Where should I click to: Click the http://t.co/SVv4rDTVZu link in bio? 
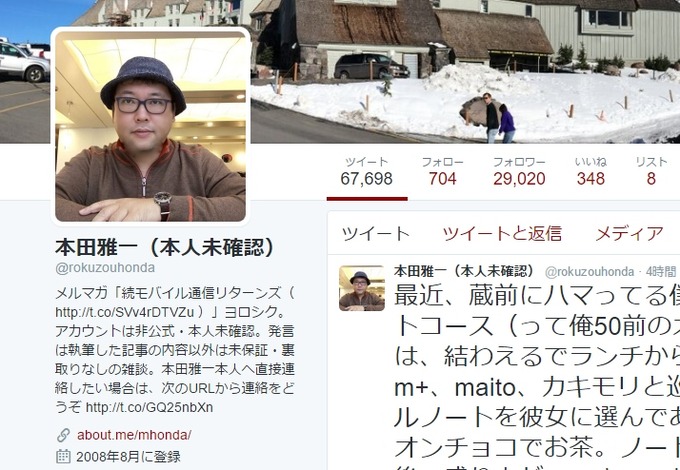[124, 312]
